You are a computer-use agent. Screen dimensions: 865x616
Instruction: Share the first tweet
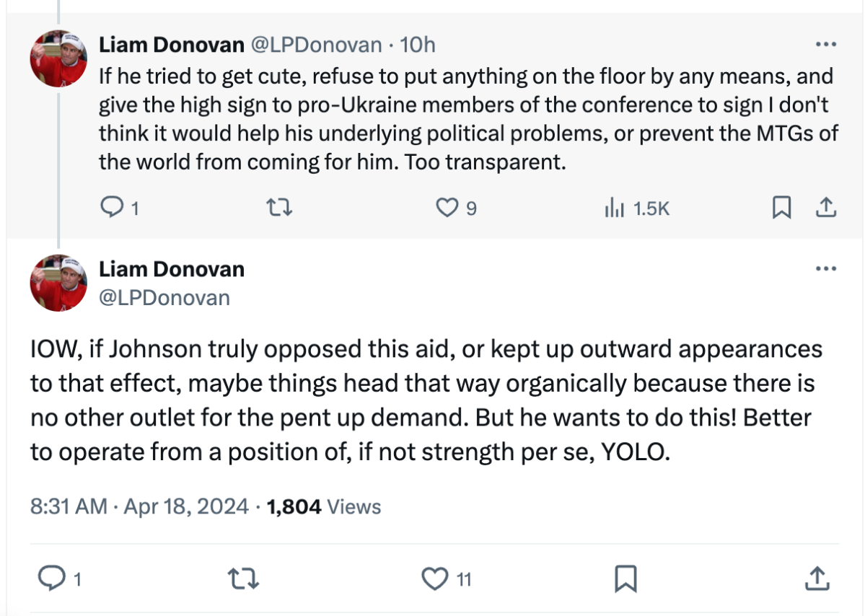coord(825,208)
